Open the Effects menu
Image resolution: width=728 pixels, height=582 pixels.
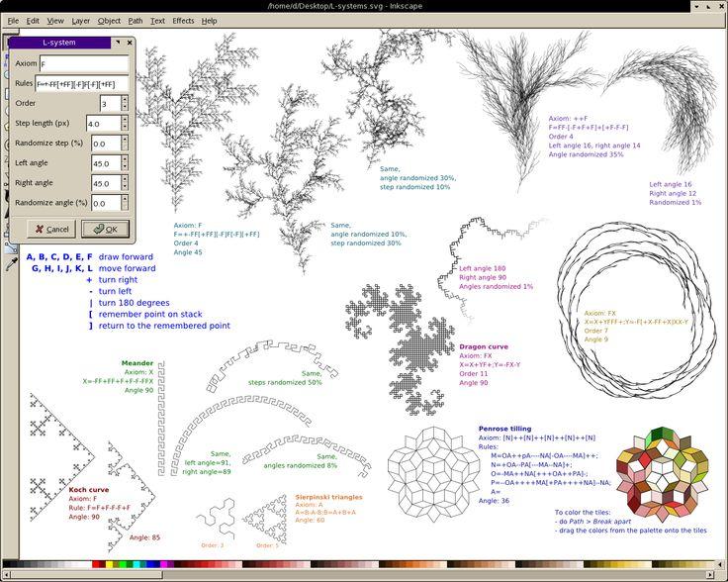tap(183, 20)
